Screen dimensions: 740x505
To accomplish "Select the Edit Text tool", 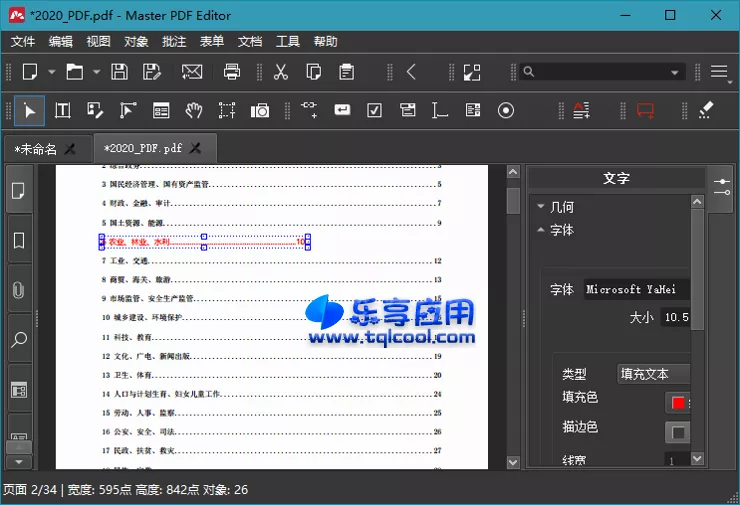I will [62, 111].
